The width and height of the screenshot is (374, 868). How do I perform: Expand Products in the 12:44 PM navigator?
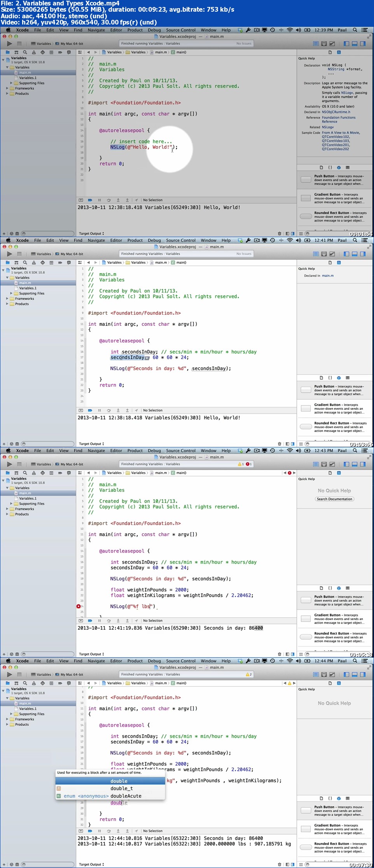tap(7, 725)
